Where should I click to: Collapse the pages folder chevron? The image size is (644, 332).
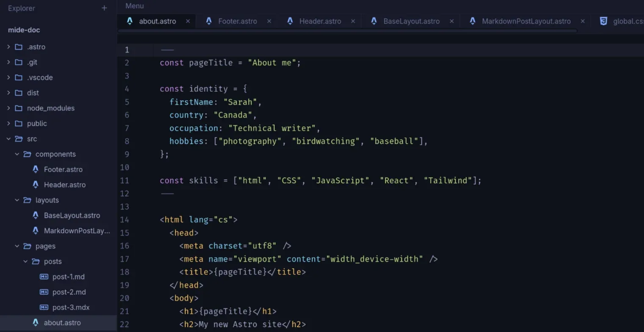tap(17, 246)
